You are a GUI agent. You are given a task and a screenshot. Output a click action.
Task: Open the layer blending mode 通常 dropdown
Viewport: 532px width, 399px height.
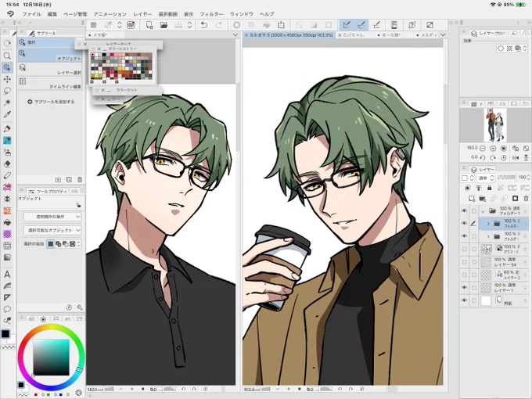coord(486,178)
